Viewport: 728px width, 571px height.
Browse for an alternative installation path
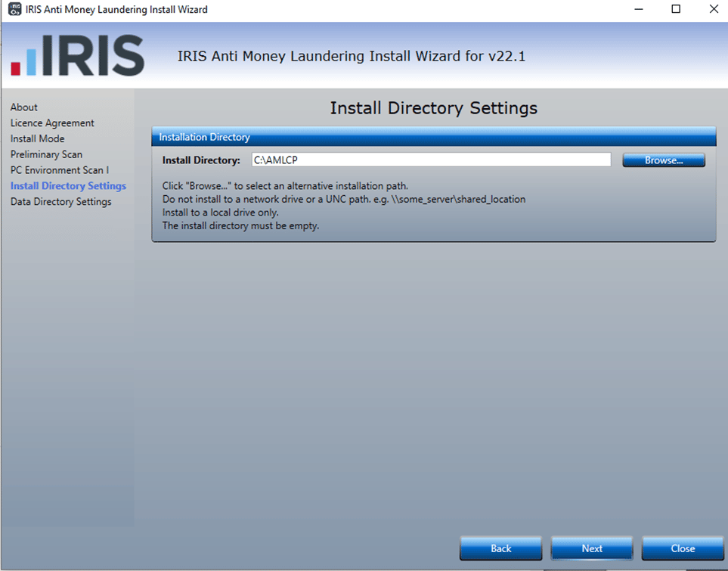click(x=664, y=160)
